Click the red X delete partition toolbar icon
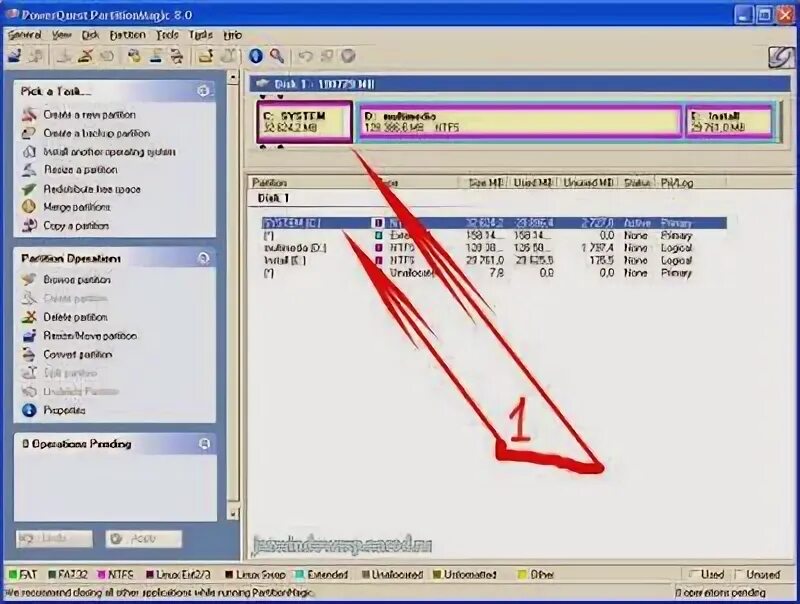Viewport: 800px width, 604px height. coord(86,56)
